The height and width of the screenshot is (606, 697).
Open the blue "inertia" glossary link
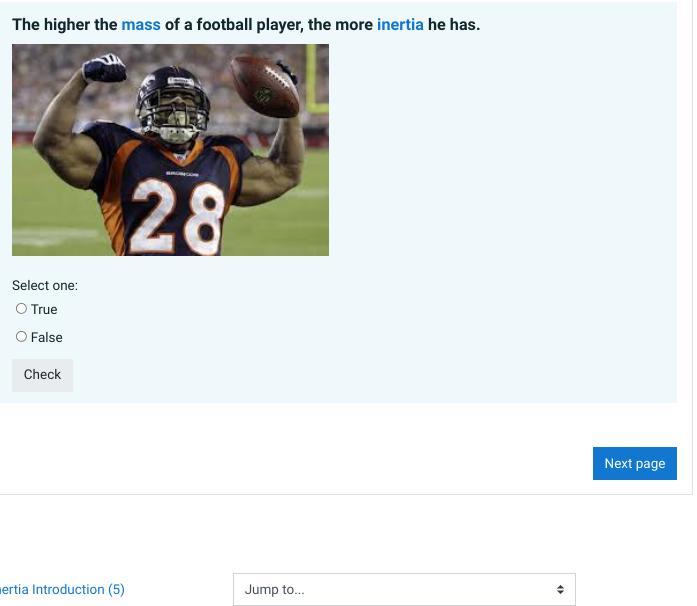coord(400,24)
